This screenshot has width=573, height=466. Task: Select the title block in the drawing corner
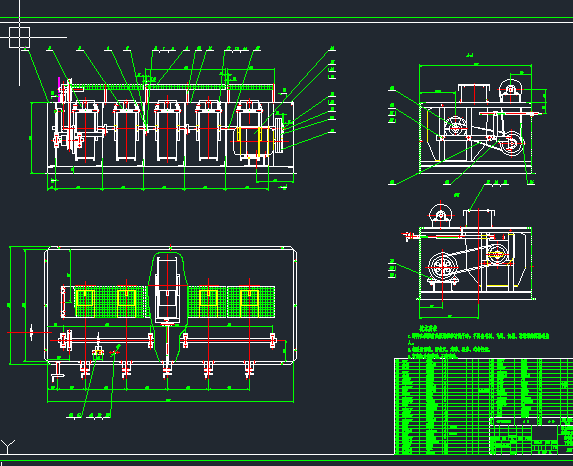pos(531,436)
